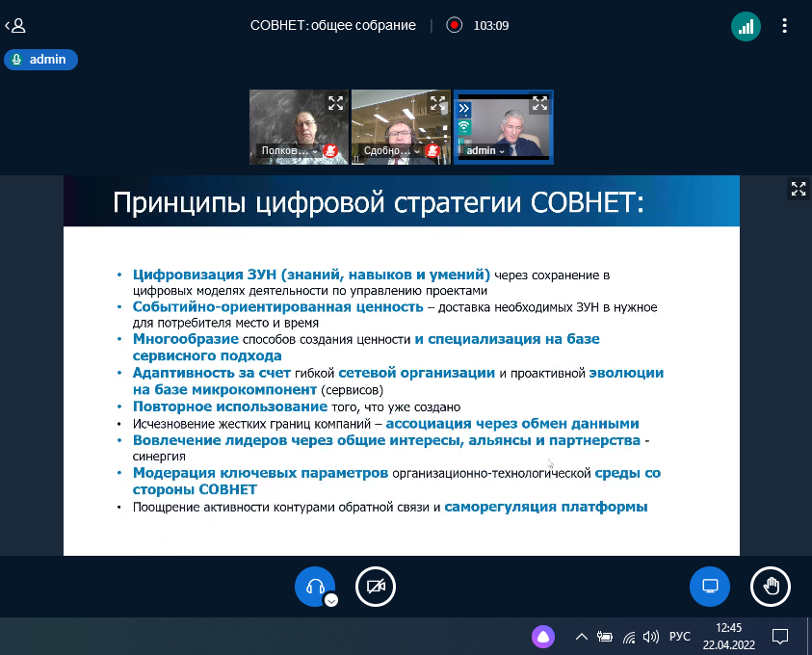Click the Wi-Fi icon on admin tile
This screenshot has width=812, height=655.
point(464,126)
